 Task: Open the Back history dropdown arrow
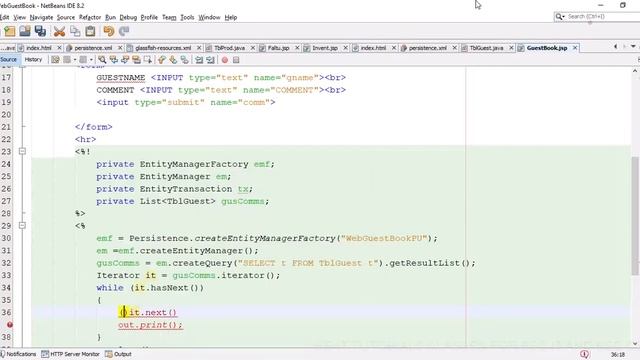(75, 60)
